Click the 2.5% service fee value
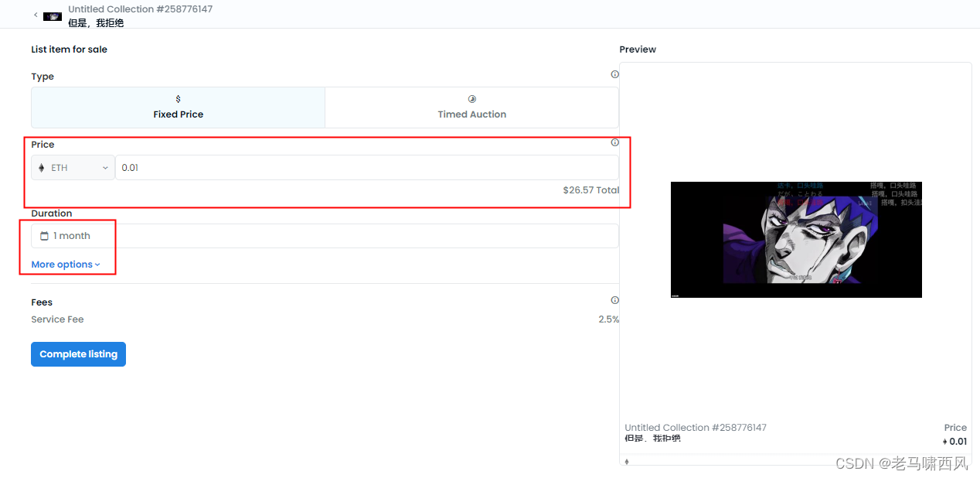This screenshot has height=478, width=980. pos(608,319)
